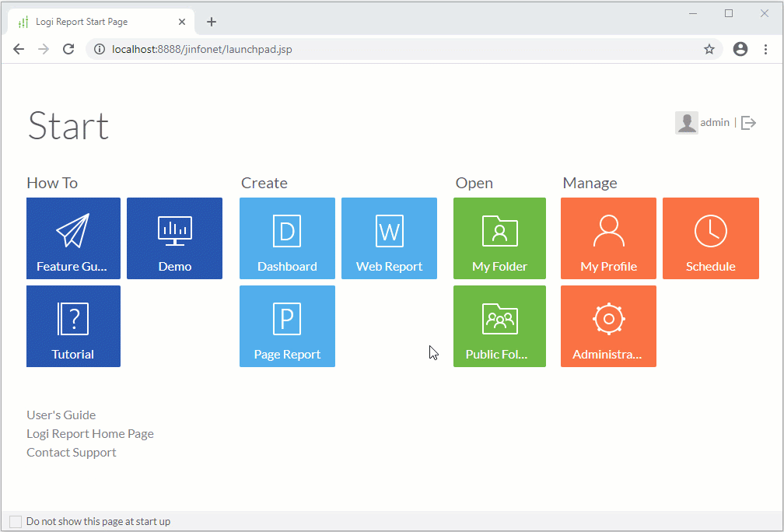Open the Feature Guide
The width and height of the screenshot is (784, 532).
(73, 238)
